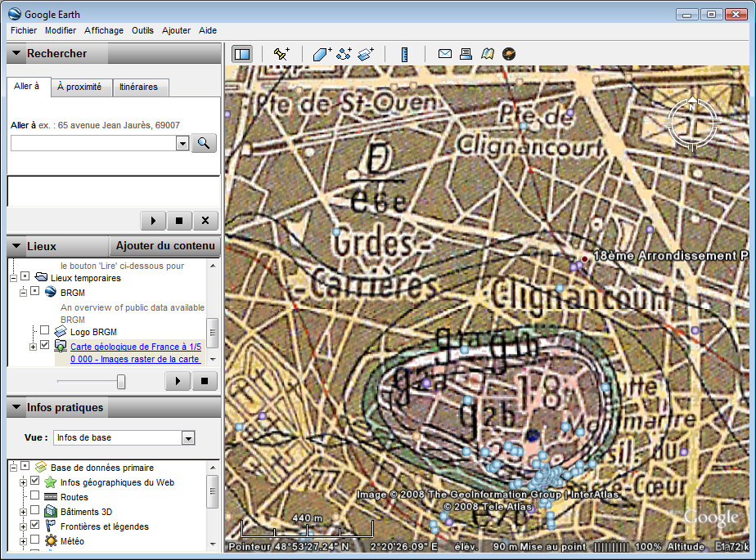
Task: Toggle the Lieux temporaires checkbox
Action: pos(25,276)
